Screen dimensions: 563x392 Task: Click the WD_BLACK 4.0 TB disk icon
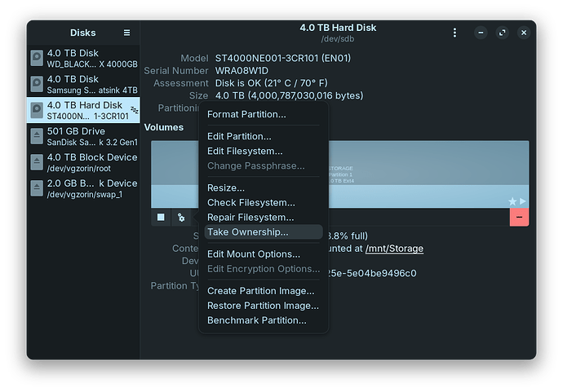(37, 59)
